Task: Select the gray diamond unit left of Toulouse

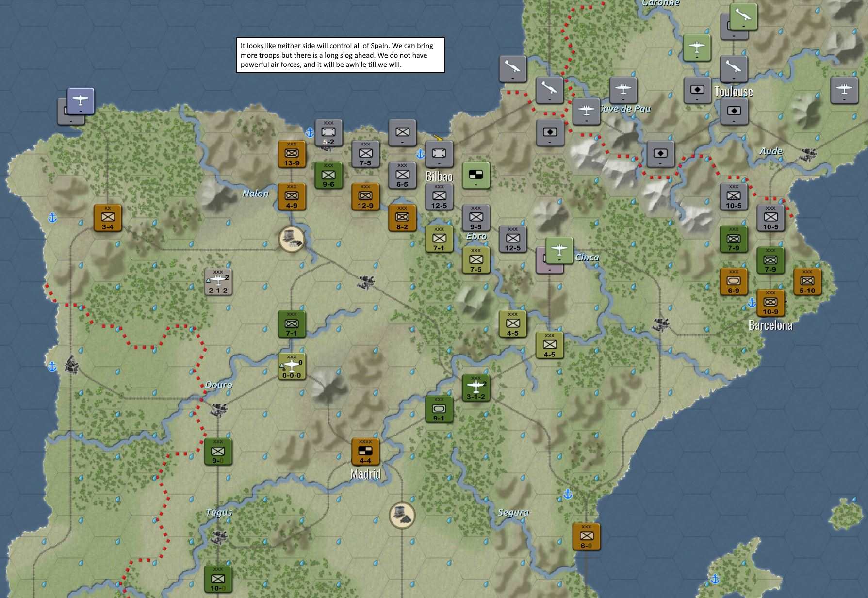Action: tap(697, 90)
